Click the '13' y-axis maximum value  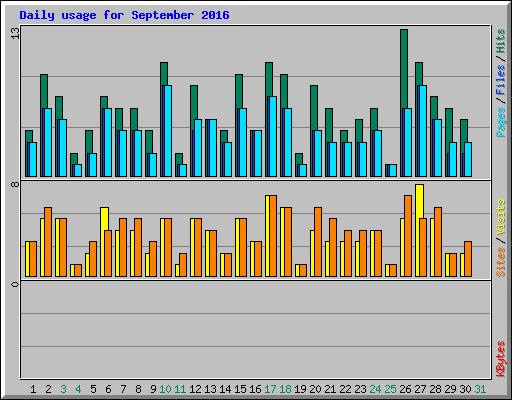point(16,33)
